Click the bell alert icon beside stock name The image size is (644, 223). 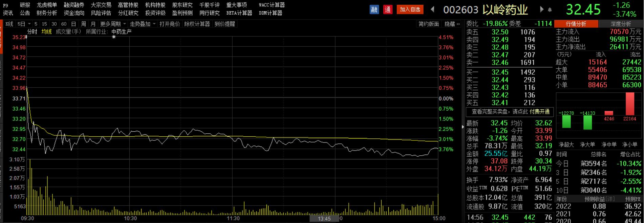point(550,10)
